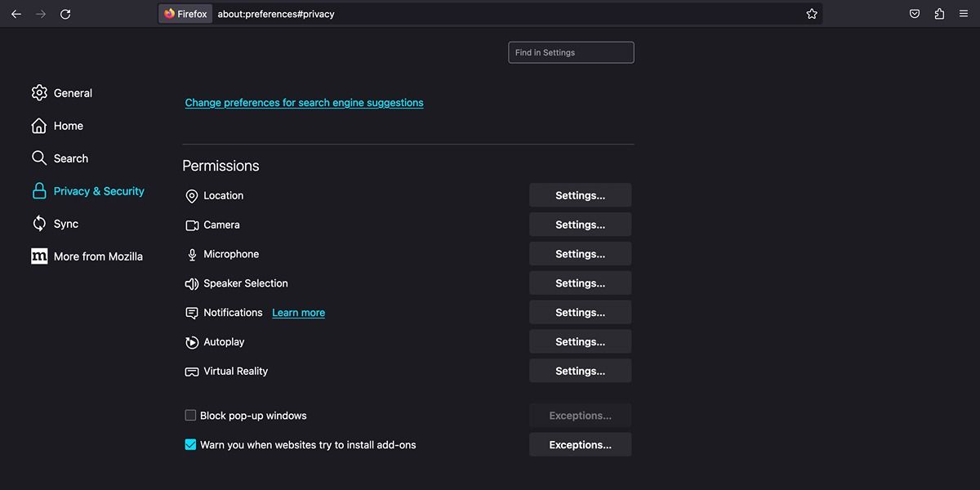Click the Privacy & Security lock icon
Screen dimensions: 980x490
point(39,190)
